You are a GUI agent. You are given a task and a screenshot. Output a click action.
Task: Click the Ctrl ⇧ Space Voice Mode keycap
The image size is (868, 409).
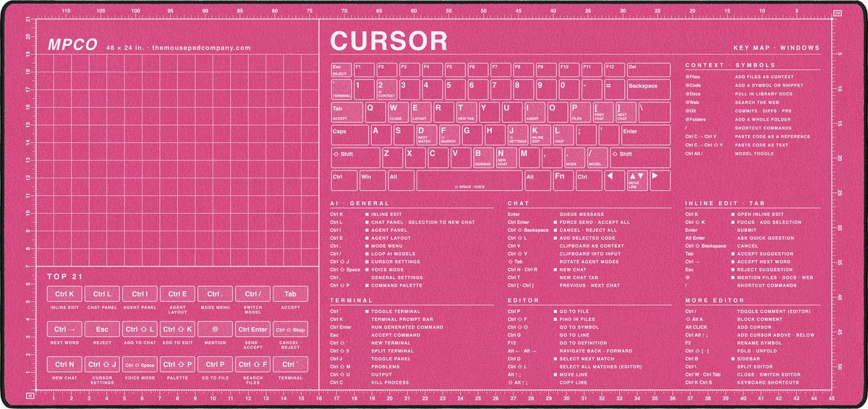point(140,365)
